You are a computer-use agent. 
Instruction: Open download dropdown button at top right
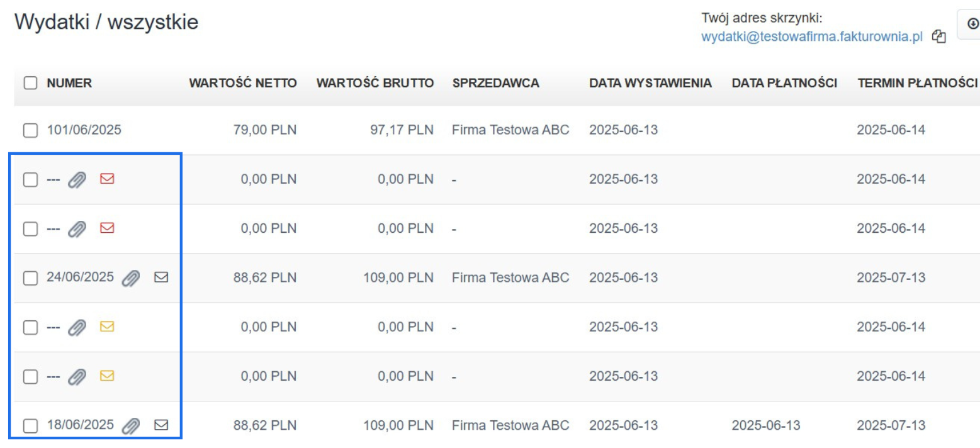971,24
